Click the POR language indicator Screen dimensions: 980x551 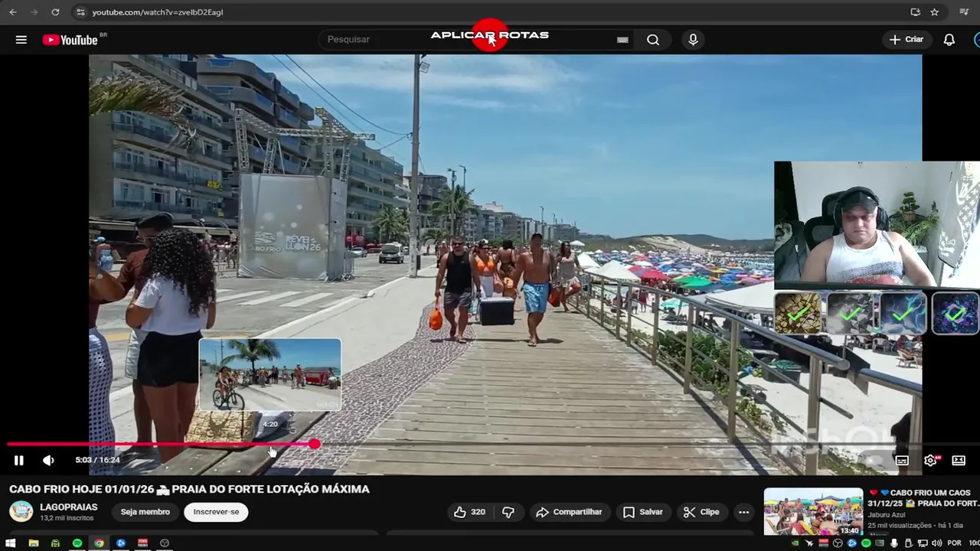(x=954, y=543)
